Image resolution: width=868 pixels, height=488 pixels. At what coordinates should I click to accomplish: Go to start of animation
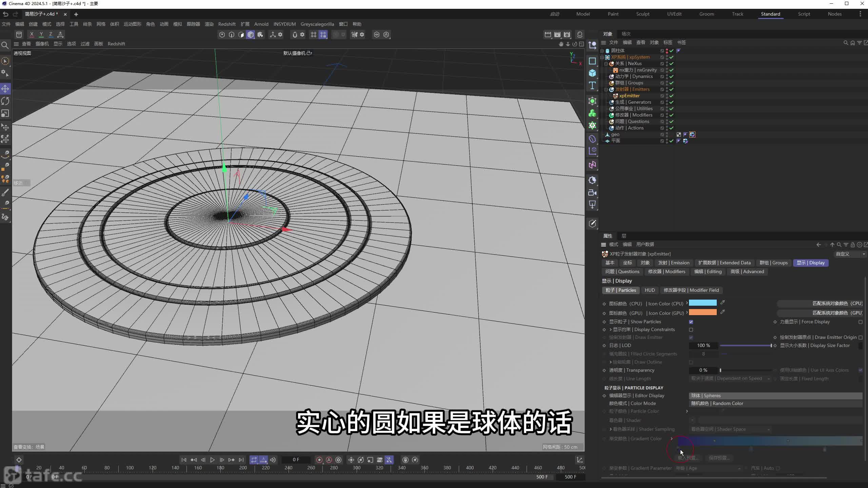[184, 460]
